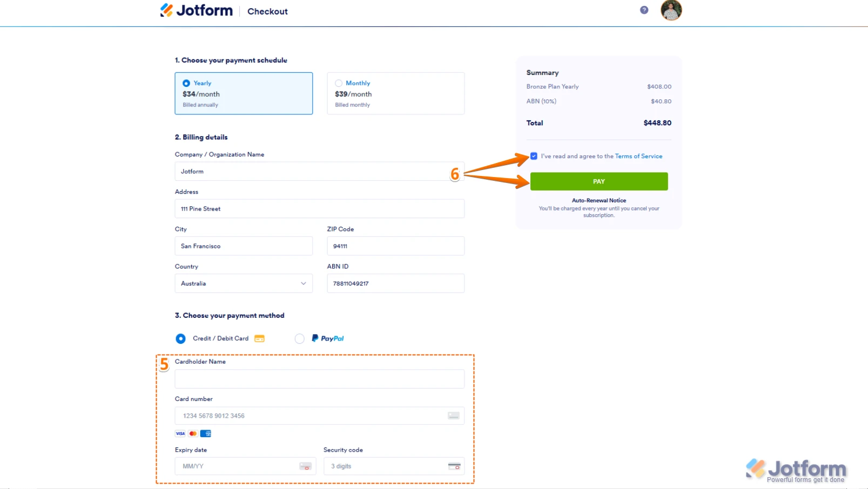This screenshot has height=489, width=868.
Task: Select the PayPal radio button
Action: tap(300, 338)
